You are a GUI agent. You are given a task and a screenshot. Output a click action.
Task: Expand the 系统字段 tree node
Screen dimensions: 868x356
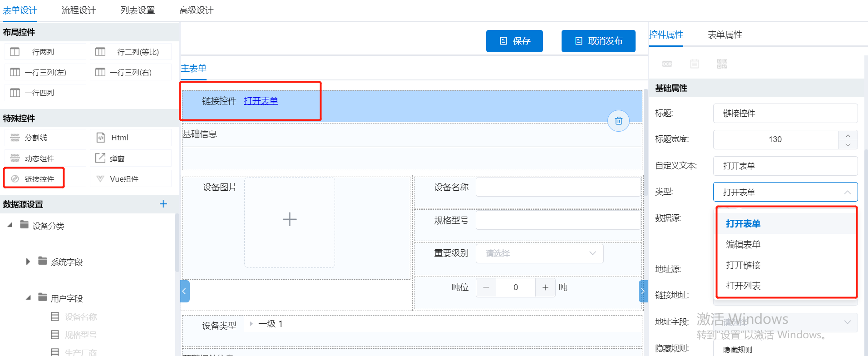(x=28, y=262)
